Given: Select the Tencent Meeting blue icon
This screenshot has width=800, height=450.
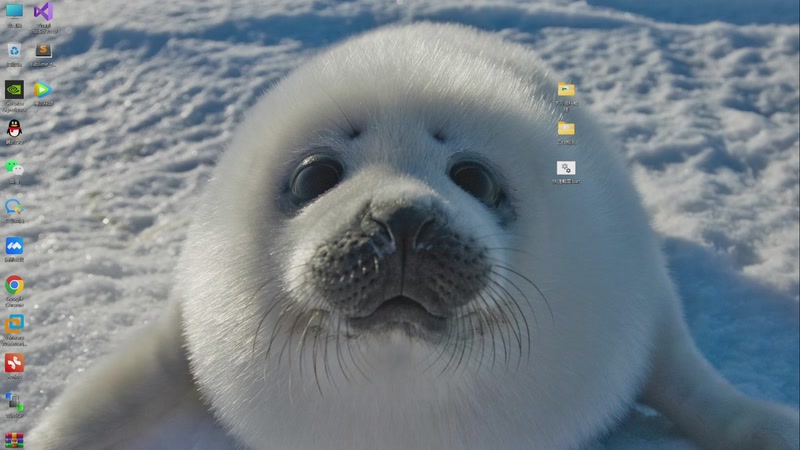Looking at the screenshot, I should 14,246.
